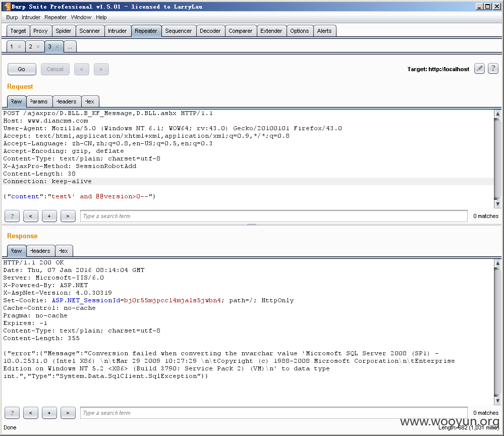Image resolution: width=504 pixels, height=436 pixels.
Task: Go forward in request history
Action: [101, 69]
